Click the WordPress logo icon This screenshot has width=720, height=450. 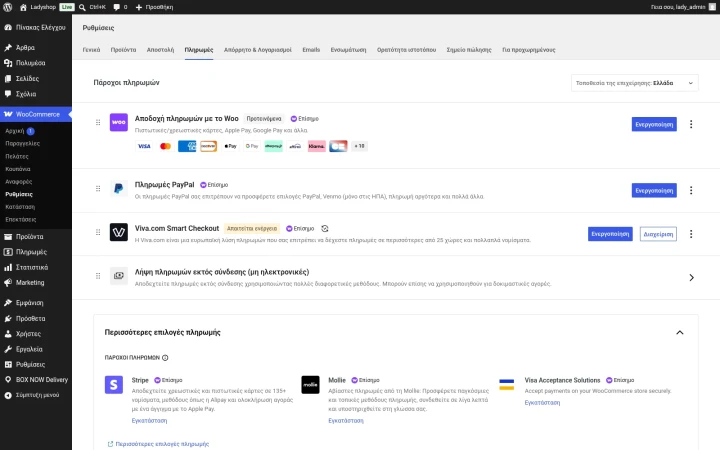(7, 7)
